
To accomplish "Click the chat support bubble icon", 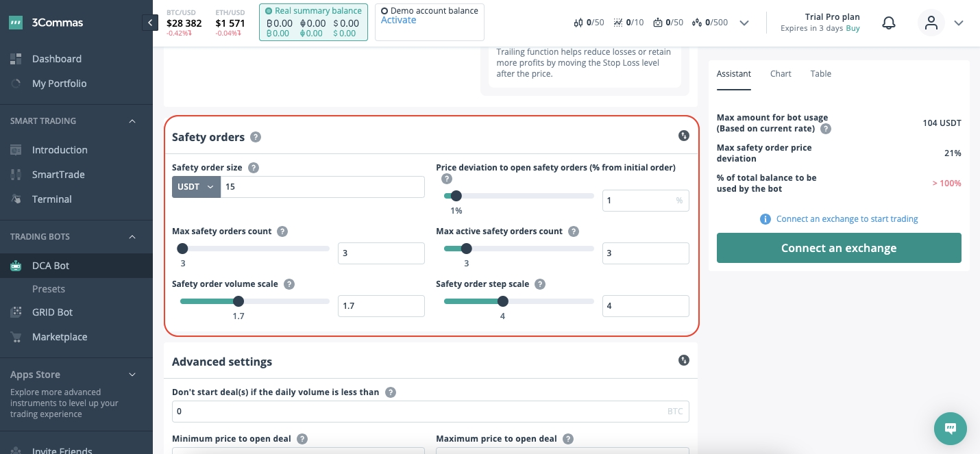I will [950, 429].
